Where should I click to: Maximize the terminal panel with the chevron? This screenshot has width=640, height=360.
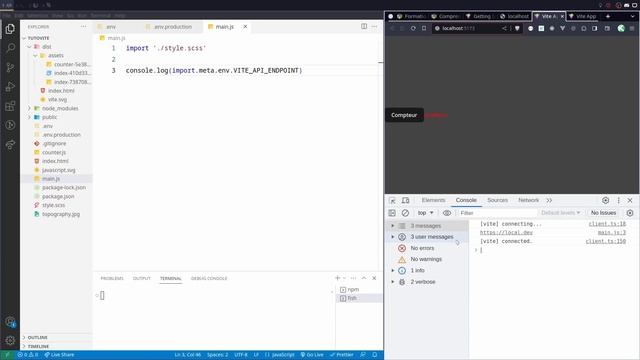click(x=364, y=278)
